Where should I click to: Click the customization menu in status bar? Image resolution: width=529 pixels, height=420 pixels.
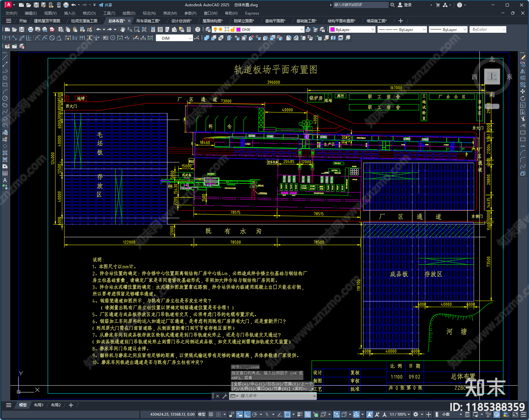click(x=523, y=414)
